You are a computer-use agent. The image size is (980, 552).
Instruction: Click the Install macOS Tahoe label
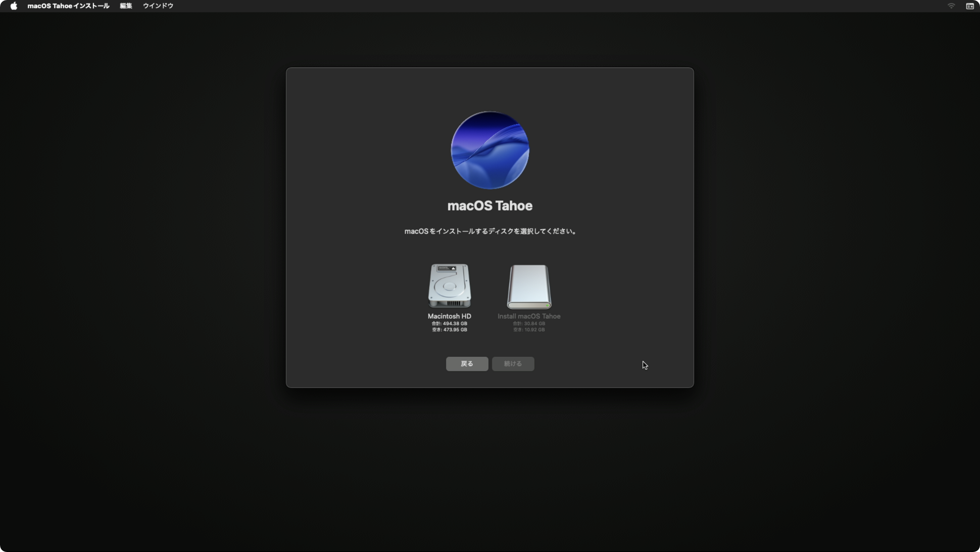click(x=529, y=316)
